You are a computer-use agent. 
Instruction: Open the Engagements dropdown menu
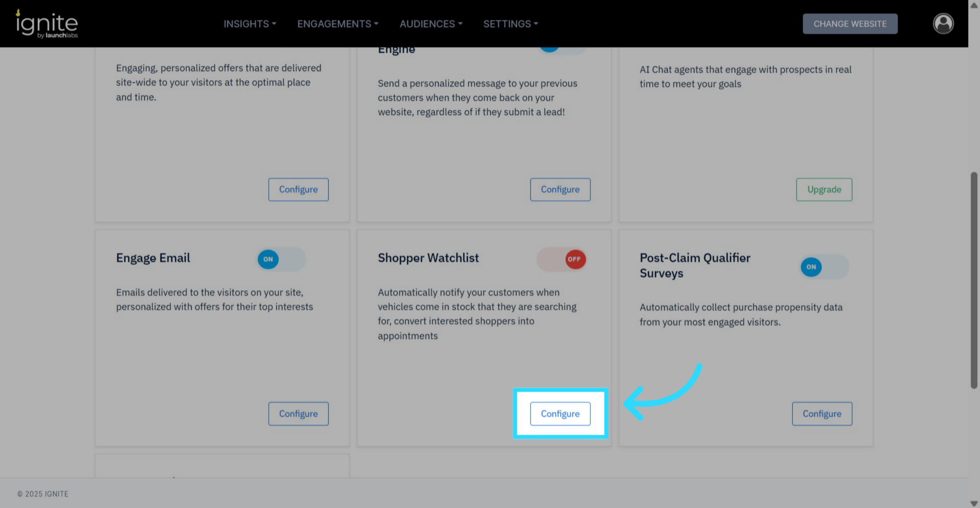[337, 24]
